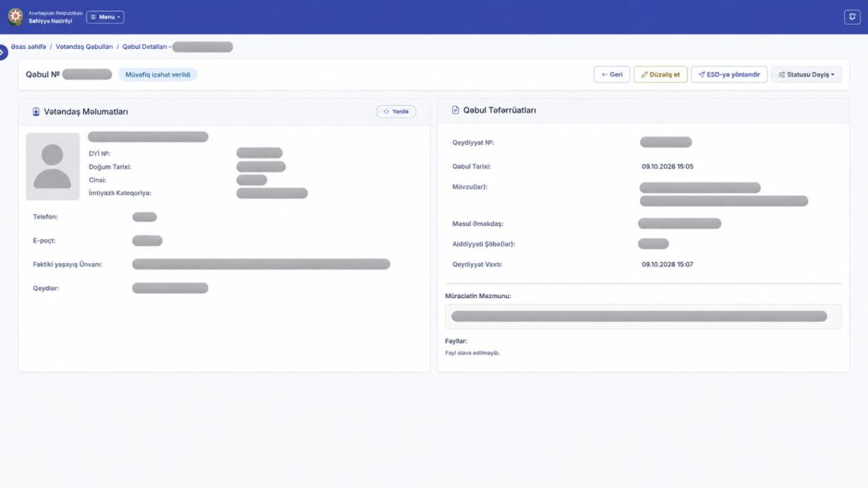
Task: Click the Vətəndaş Məlumatları card icon
Action: pyautogui.click(x=36, y=112)
